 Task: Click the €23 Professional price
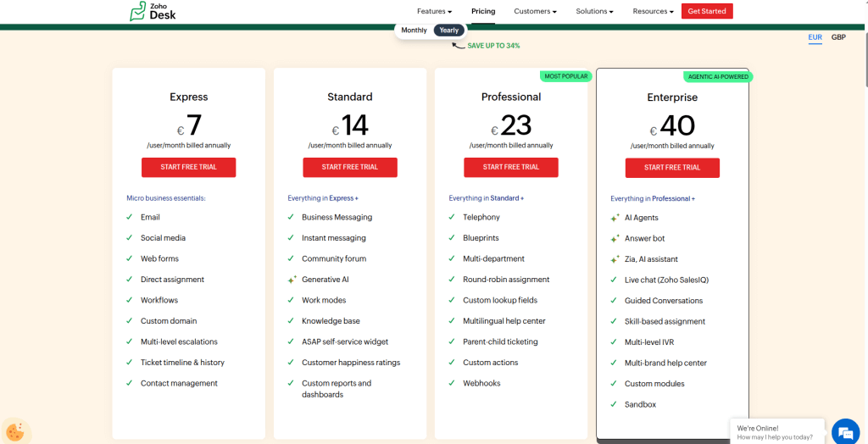click(x=511, y=126)
